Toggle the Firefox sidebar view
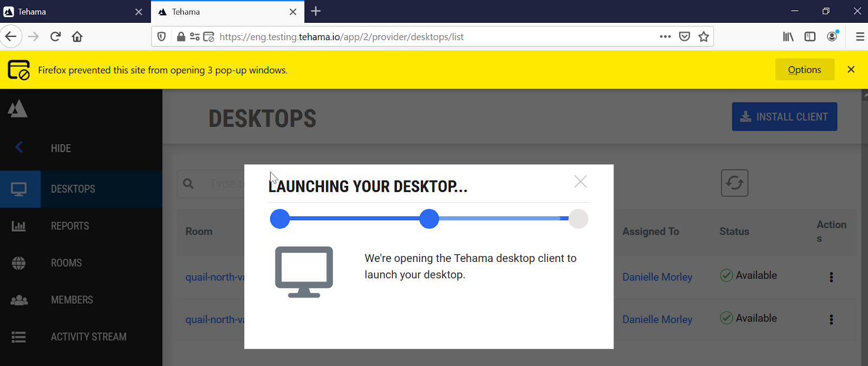 [810, 37]
